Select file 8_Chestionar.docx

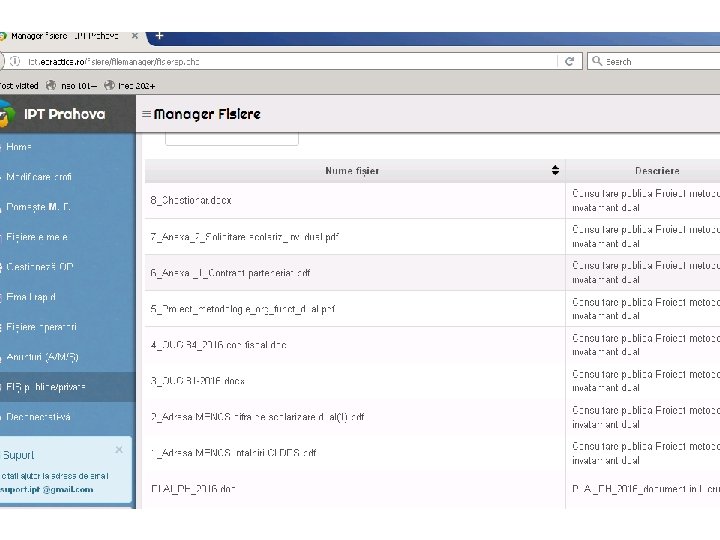pos(191,201)
